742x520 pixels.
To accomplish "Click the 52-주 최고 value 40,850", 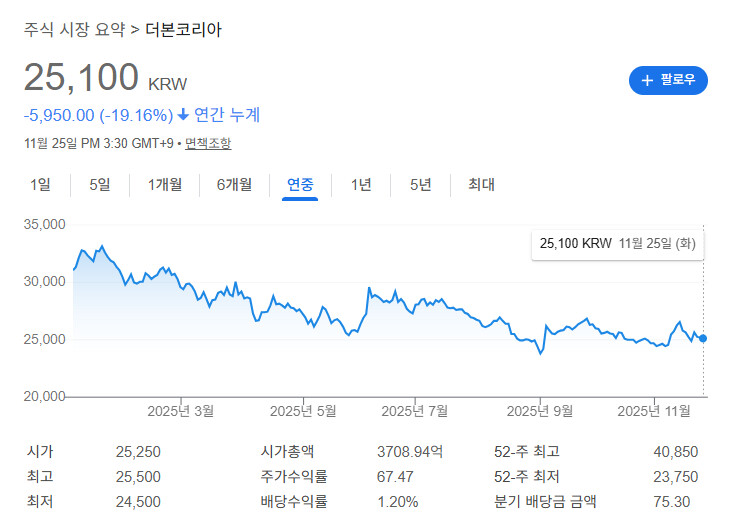I will pos(676,452).
